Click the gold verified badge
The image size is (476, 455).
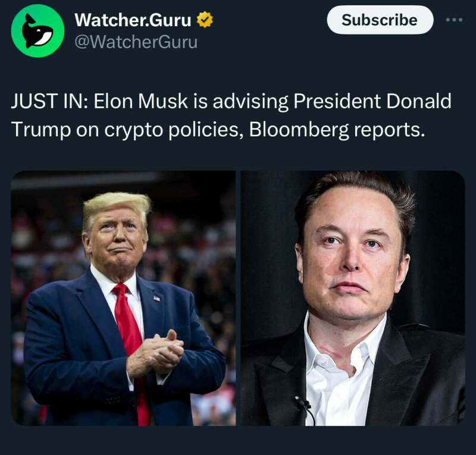205,20
